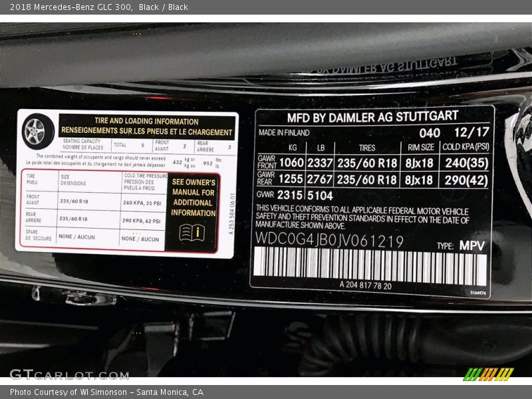This screenshot has width=532, height=399.
Task: Click 'TIRES' column header on black label
Action: 367,148
